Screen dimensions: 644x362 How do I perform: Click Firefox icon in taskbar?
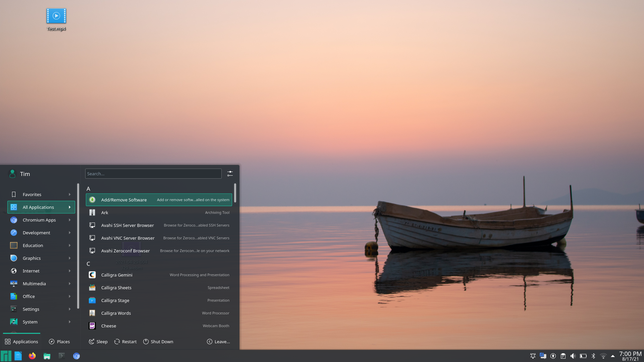(32, 356)
